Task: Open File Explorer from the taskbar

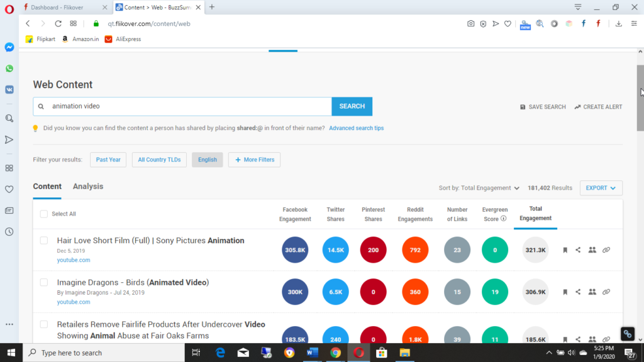Action: point(404,353)
